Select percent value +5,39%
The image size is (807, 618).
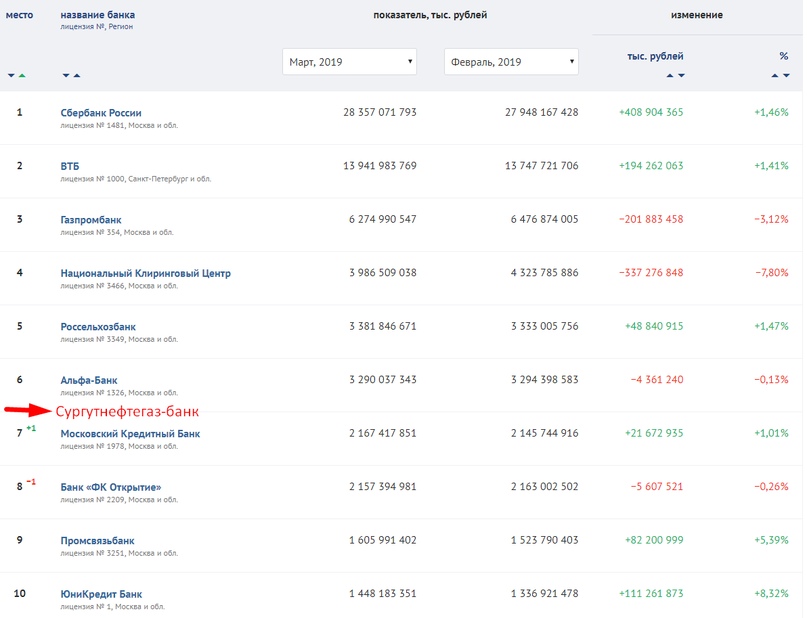(x=771, y=540)
